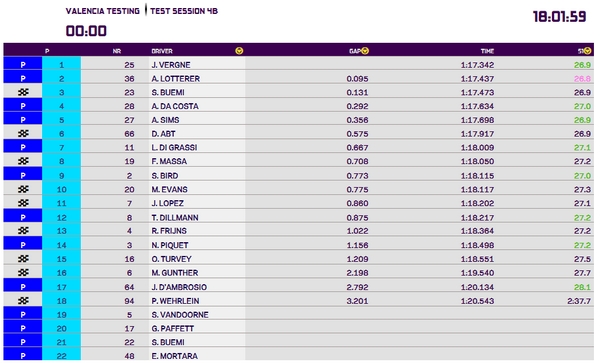
Task: Select the TIME column header
Action: [x=487, y=51]
